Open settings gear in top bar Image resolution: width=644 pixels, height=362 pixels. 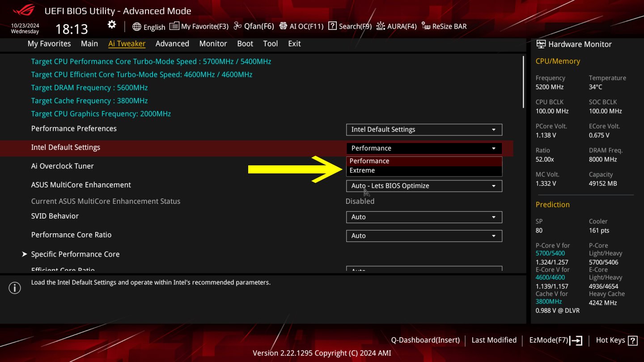112,25
